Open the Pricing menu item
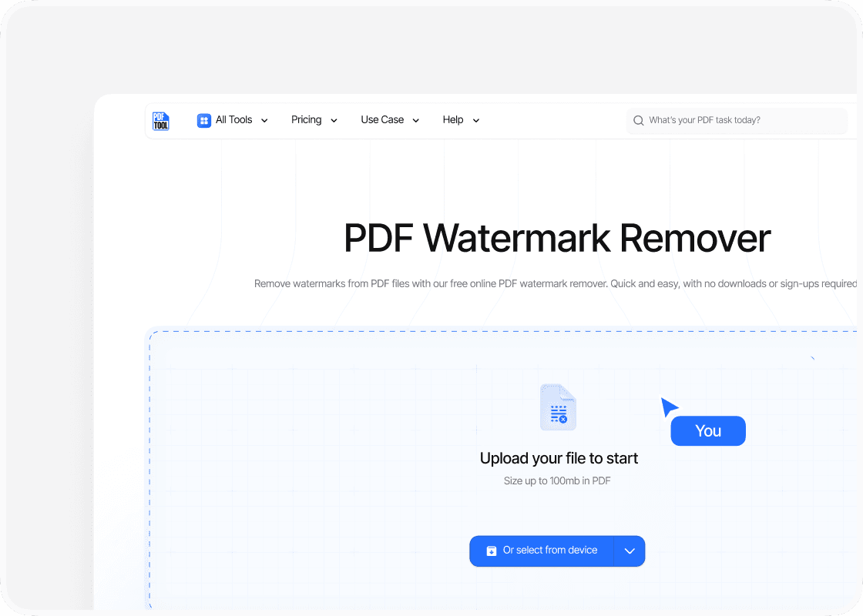This screenshot has width=863, height=616. coord(306,120)
